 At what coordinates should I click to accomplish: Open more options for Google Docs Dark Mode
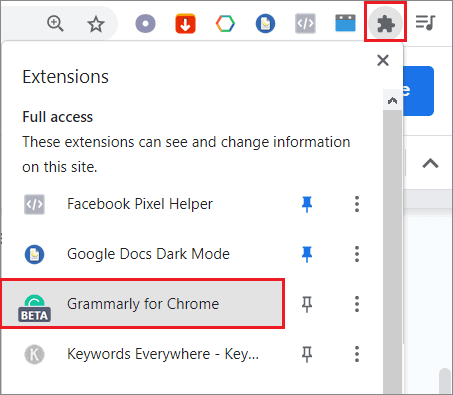click(357, 254)
